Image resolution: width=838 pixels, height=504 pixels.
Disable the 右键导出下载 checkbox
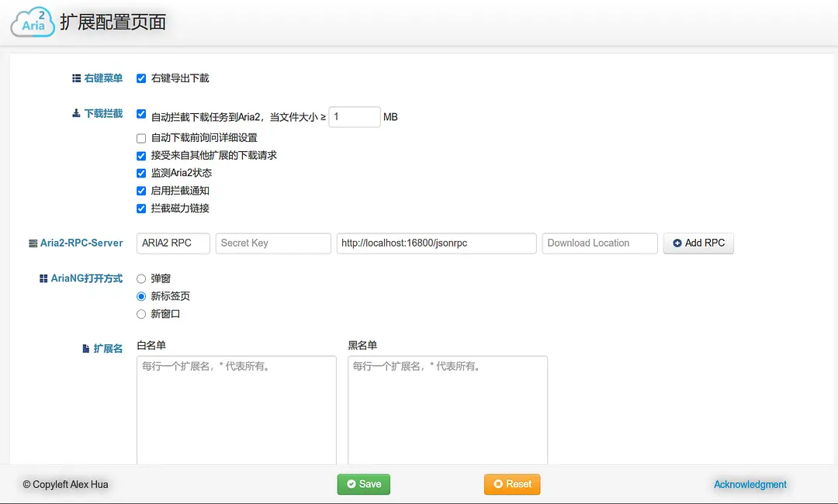140,78
